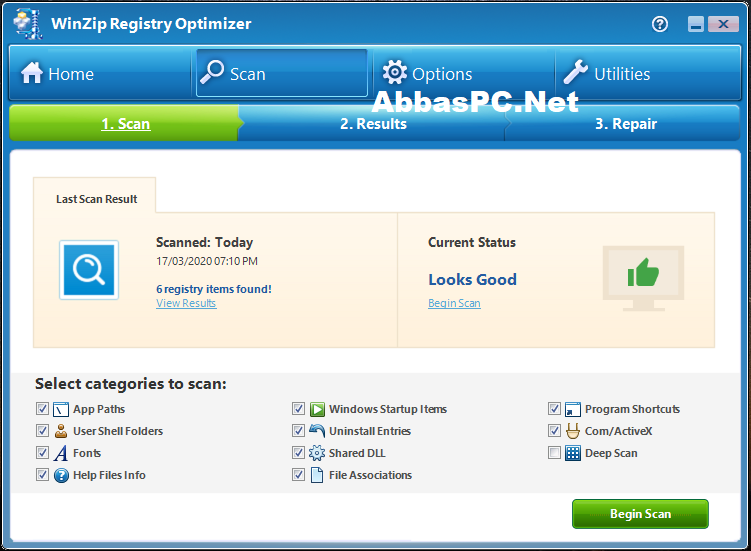Screen dimensions: 751x551
Task: Toggle the File Associations checkbox
Action: click(298, 475)
